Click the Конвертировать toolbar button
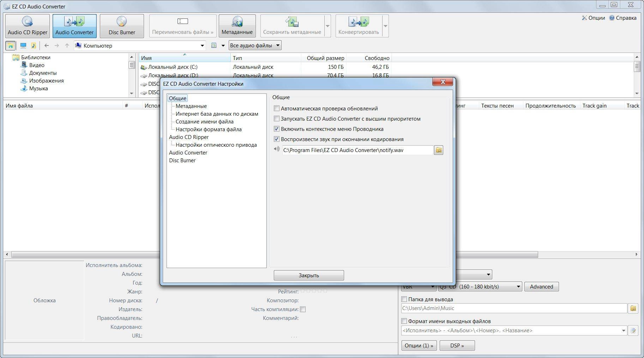Viewport: 644px width, 358px height. coord(359,26)
